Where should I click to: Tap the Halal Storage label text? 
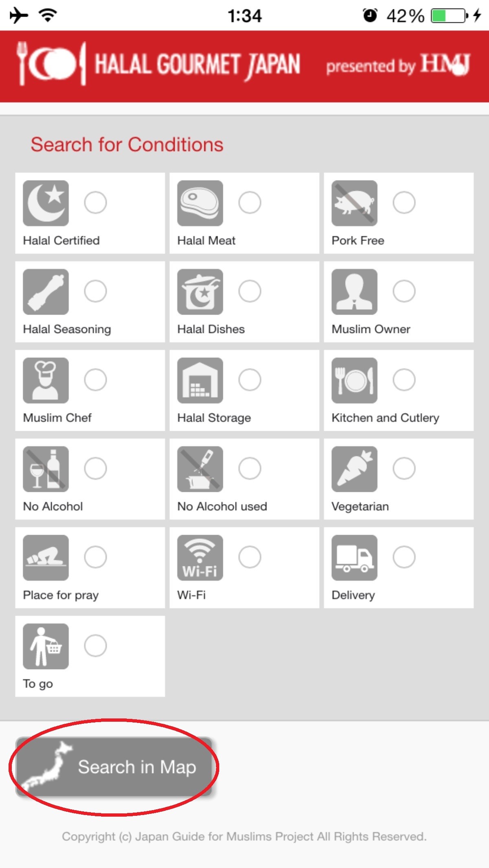click(214, 418)
